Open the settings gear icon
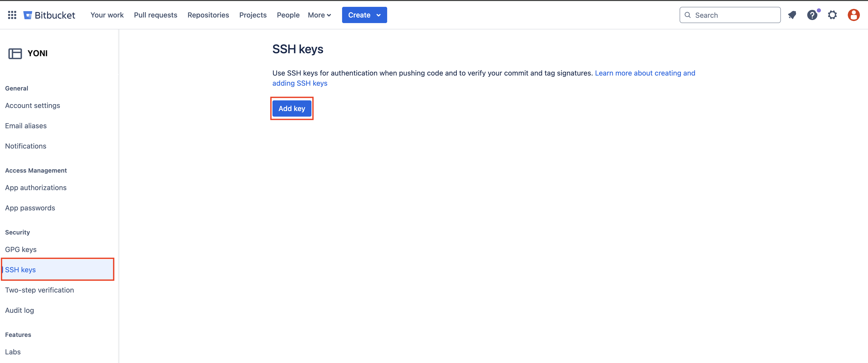868x363 pixels. click(832, 15)
